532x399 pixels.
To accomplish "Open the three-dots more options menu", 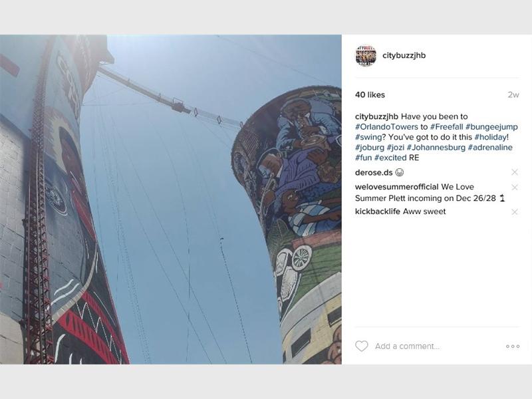I will pos(512,346).
